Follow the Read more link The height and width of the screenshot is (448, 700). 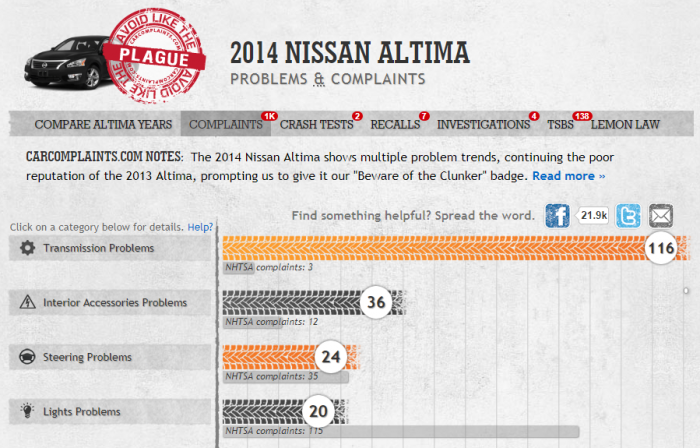click(x=568, y=176)
